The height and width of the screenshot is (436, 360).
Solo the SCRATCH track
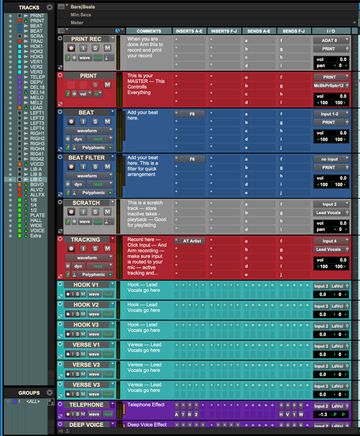tap(95, 212)
